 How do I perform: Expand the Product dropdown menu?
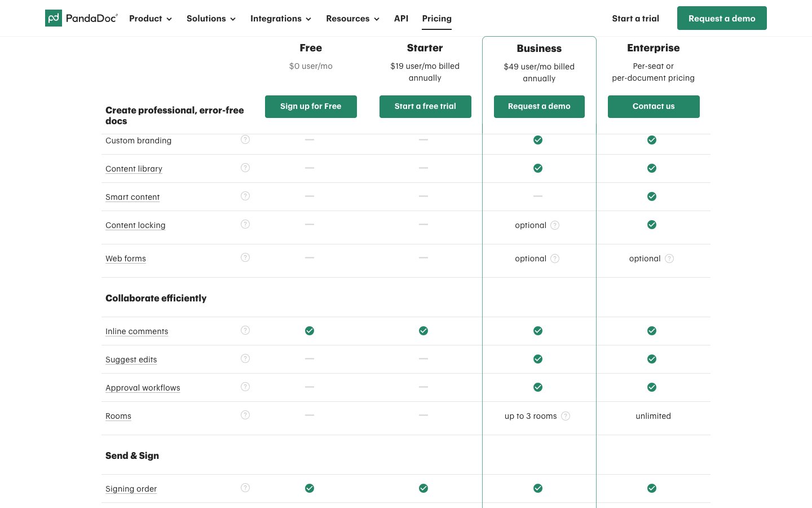pyautogui.click(x=150, y=19)
